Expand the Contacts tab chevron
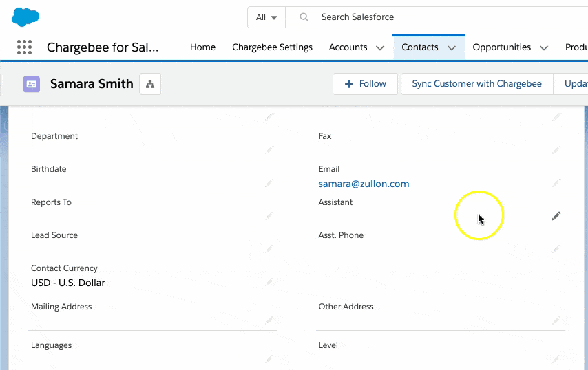588x370 pixels. point(452,48)
